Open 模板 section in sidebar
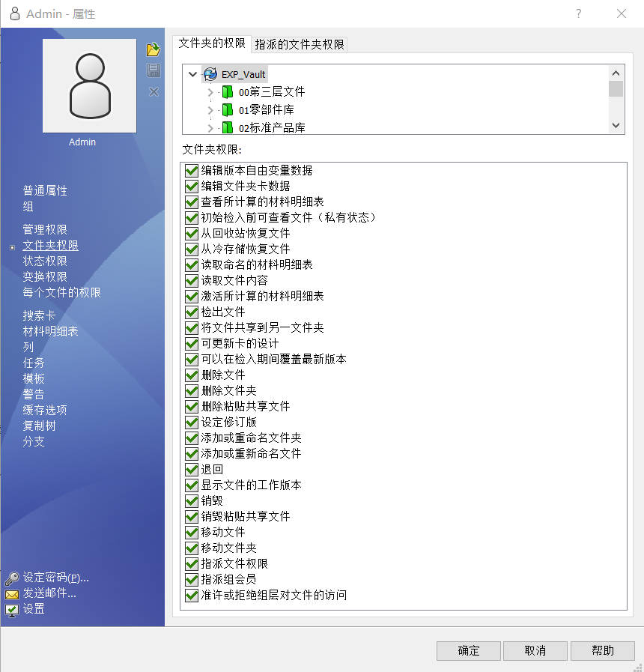The width and height of the screenshot is (644, 672). click(34, 379)
